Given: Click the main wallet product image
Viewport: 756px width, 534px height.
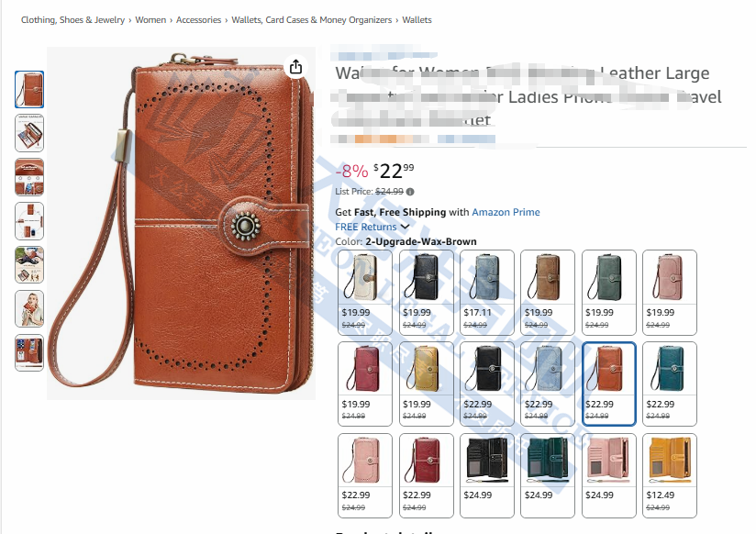Looking at the screenshot, I should tap(182, 223).
